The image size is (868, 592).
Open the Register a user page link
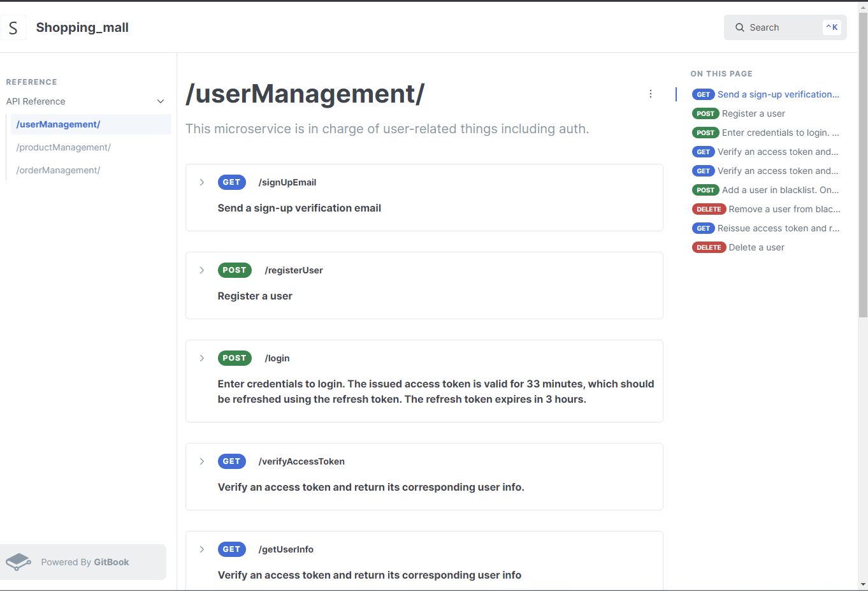pyautogui.click(x=754, y=113)
